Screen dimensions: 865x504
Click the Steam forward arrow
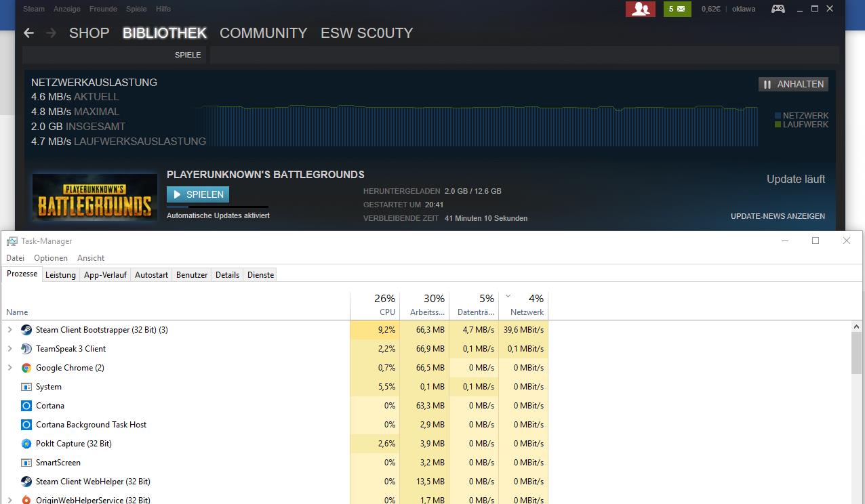click(x=51, y=33)
